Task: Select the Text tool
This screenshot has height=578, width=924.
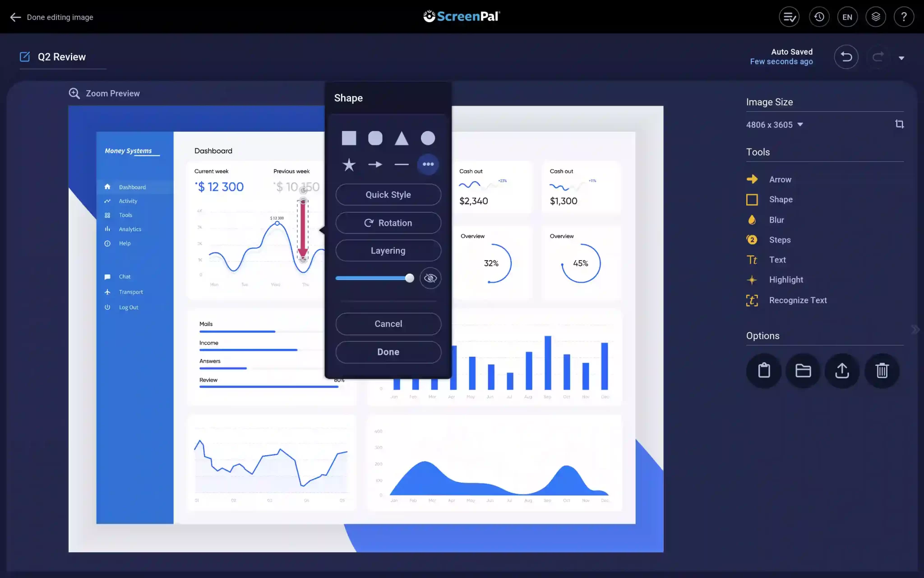Action: (776, 260)
